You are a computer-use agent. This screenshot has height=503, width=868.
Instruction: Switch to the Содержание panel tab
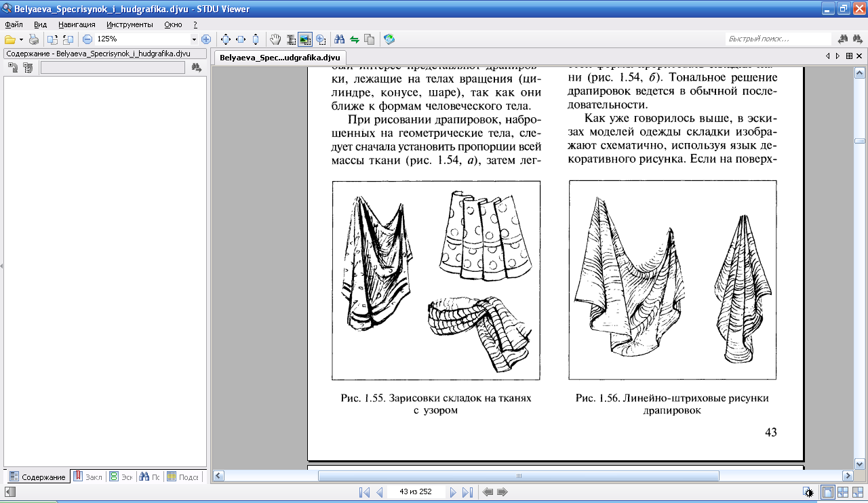tap(37, 477)
